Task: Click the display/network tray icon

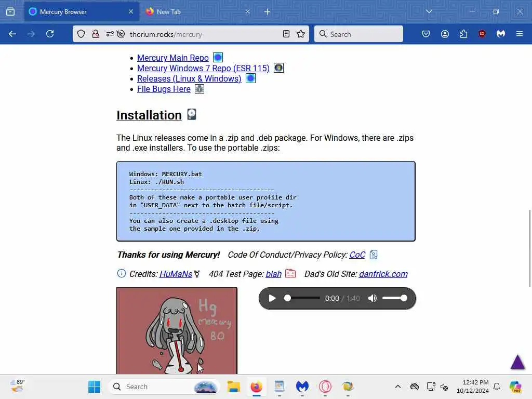Action: [x=431, y=387]
